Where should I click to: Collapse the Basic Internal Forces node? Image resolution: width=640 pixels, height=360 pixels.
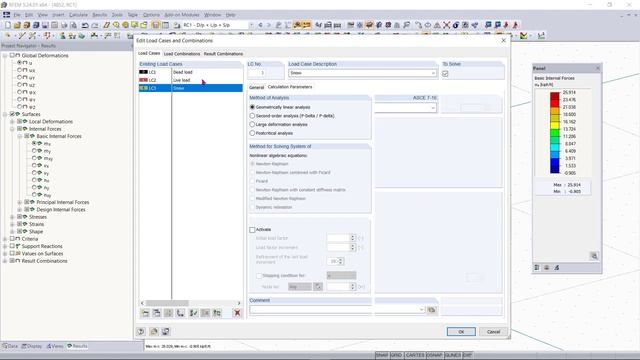(20, 136)
